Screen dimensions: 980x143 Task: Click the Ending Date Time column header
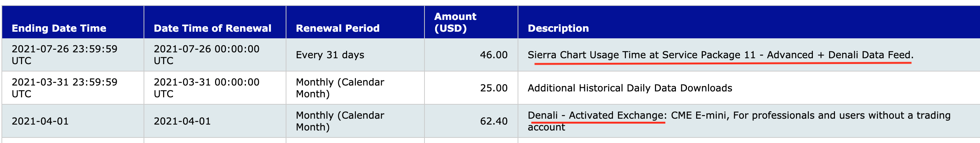pos(59,28)
